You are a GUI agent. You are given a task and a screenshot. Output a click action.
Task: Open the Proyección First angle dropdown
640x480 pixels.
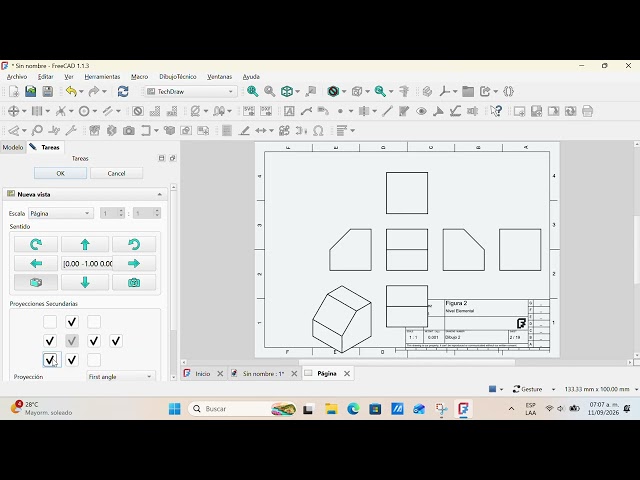120,376
